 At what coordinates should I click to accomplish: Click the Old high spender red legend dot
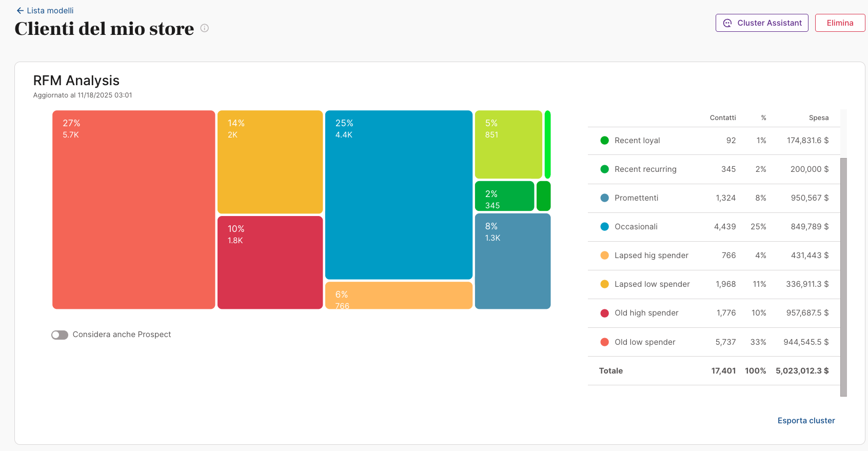point(604,313)
